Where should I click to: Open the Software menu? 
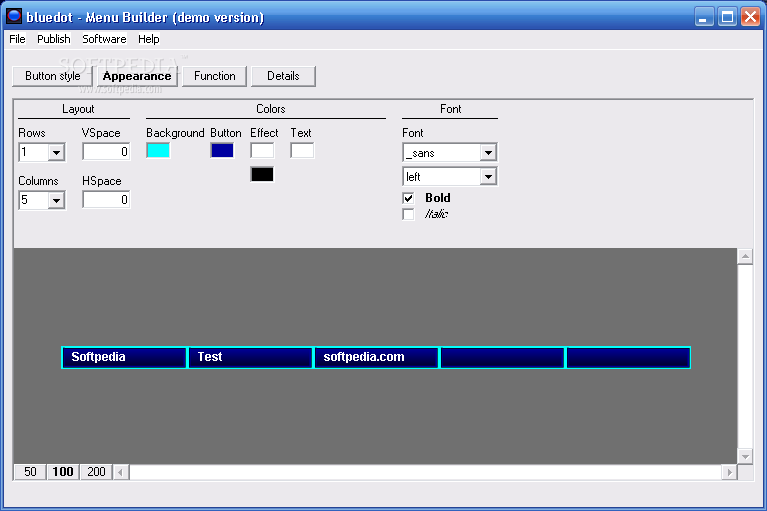click(104, 39)
